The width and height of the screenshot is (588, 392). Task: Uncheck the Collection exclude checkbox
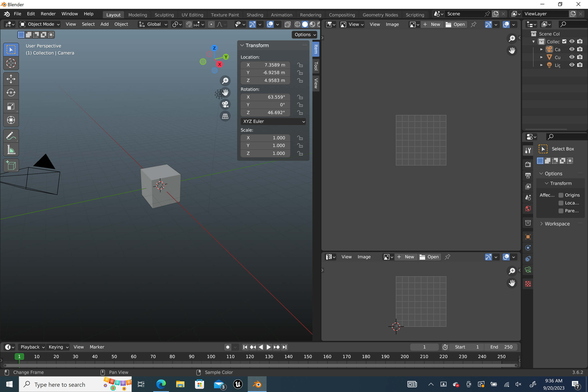tap(564, 42)
